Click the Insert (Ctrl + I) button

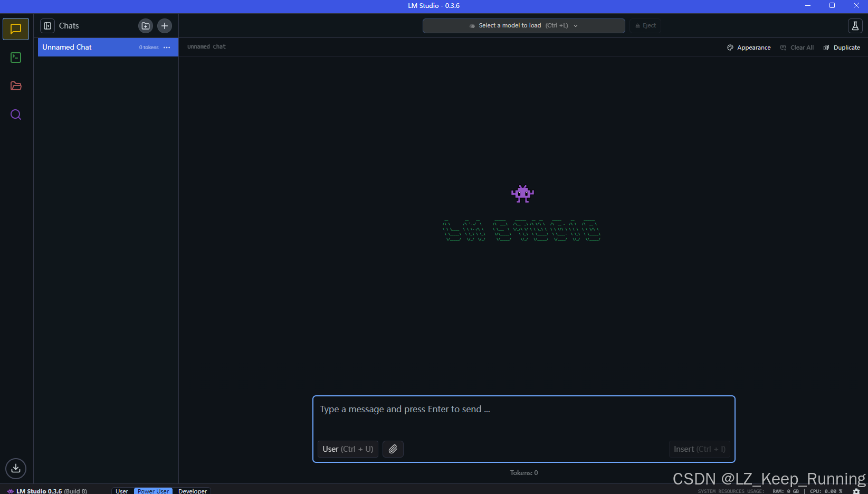[700, 449]
